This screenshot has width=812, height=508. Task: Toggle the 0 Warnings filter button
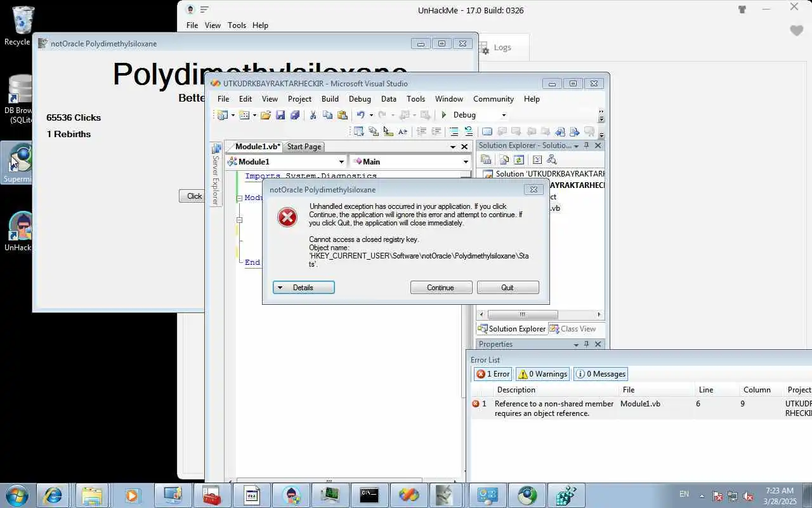542,374
